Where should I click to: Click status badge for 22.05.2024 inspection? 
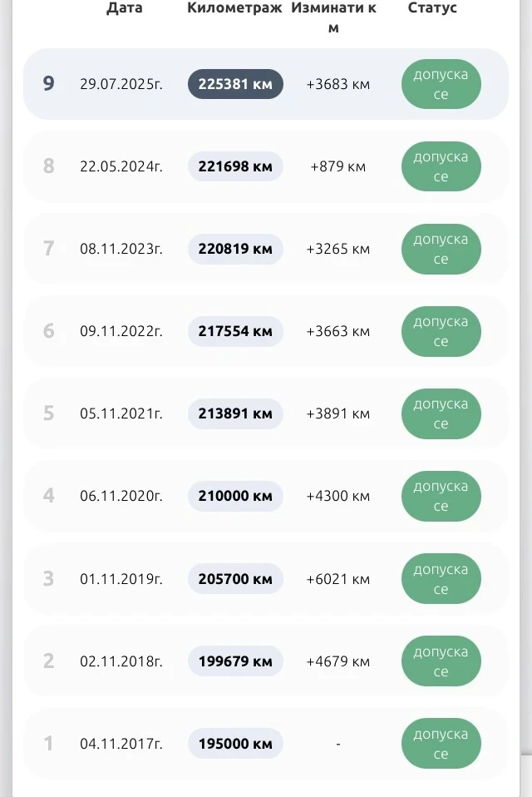[x=441, y=166]
